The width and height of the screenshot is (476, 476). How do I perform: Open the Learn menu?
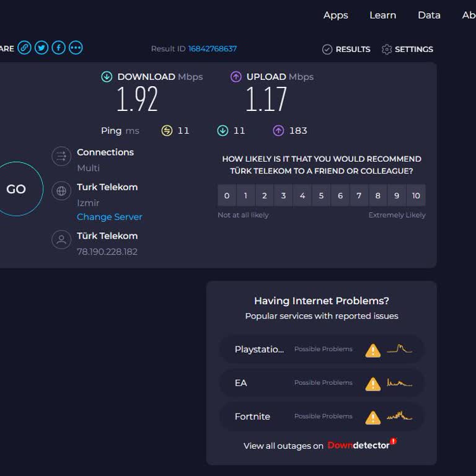383,15
